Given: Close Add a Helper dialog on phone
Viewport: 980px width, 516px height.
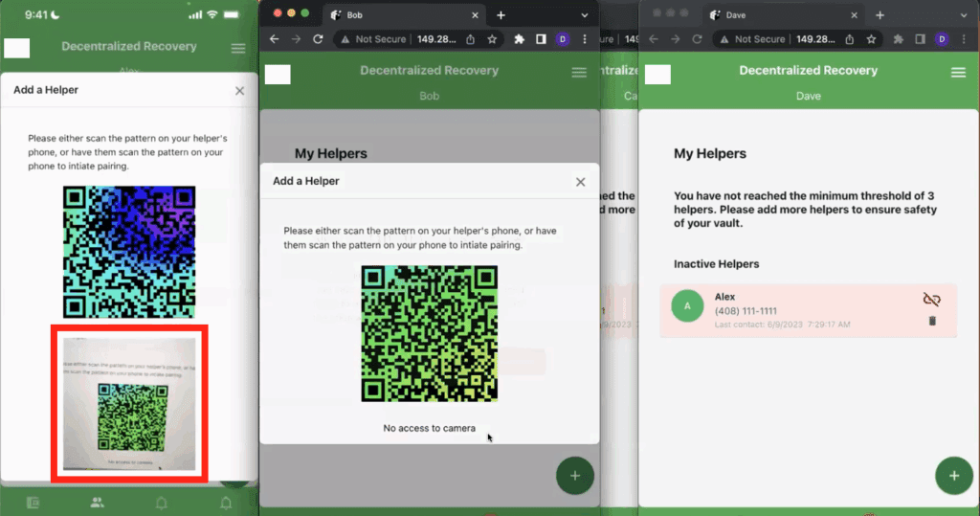Looking at the screenshot, I should [x=239, y=91].
